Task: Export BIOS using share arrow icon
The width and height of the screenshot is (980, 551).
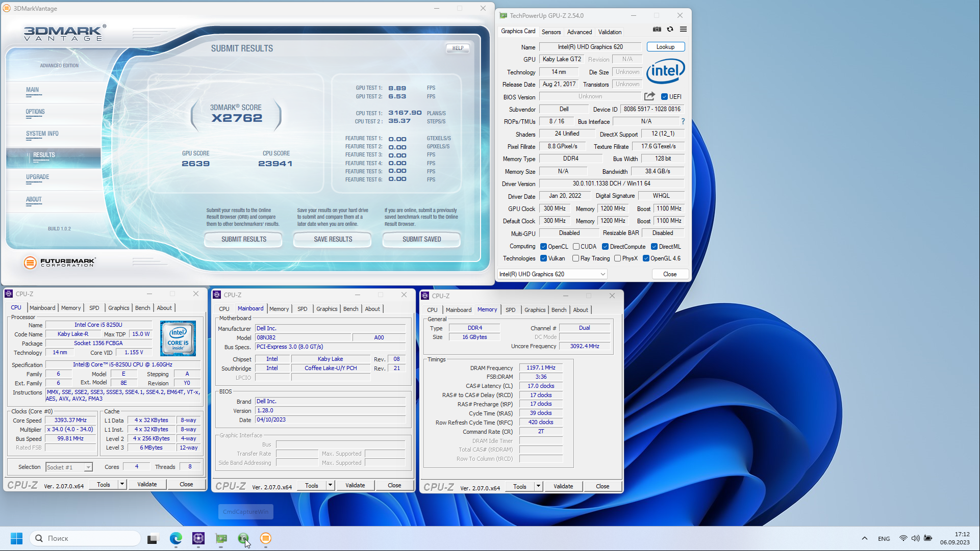Action: click(649, 96)
